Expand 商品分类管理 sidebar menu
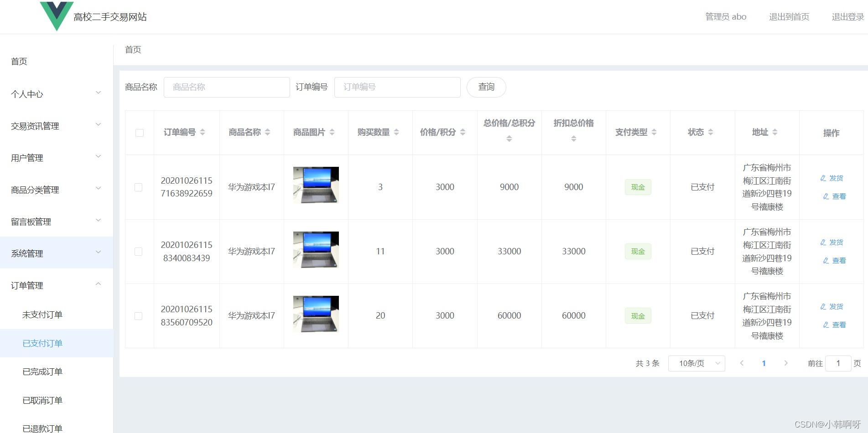The width and height of the screenshot is (868, 433). [57, 190]
